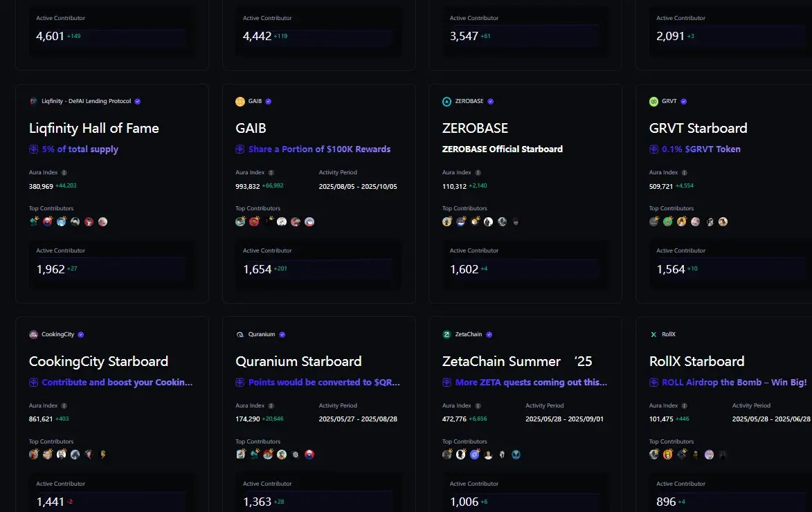Open the ZEROBASE starboard title
812x512 pixels.
tap(475, 129)
